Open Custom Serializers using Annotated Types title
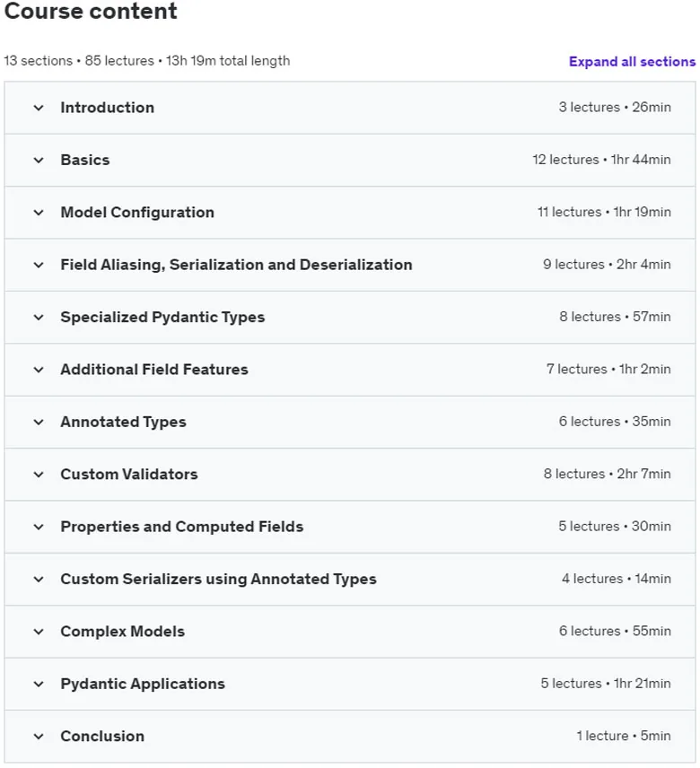The height and width of the screenshot is (768, 700). (218, 579)
